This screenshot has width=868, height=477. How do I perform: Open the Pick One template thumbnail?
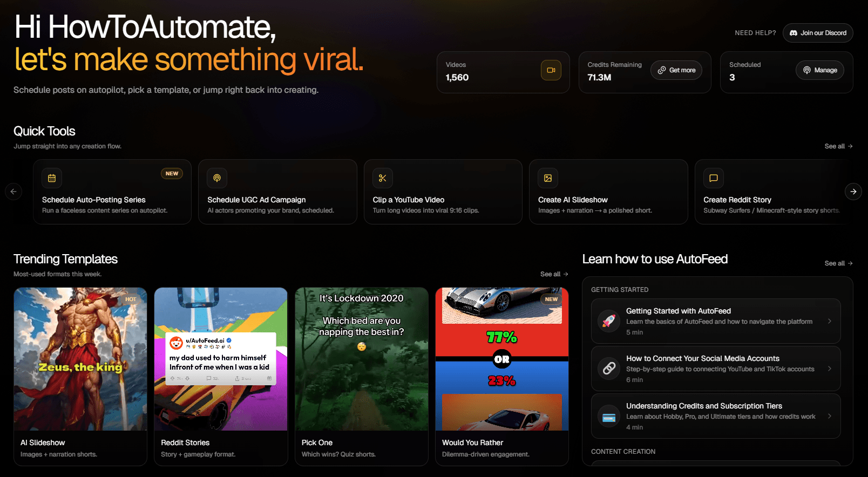(x=362, y=359)
